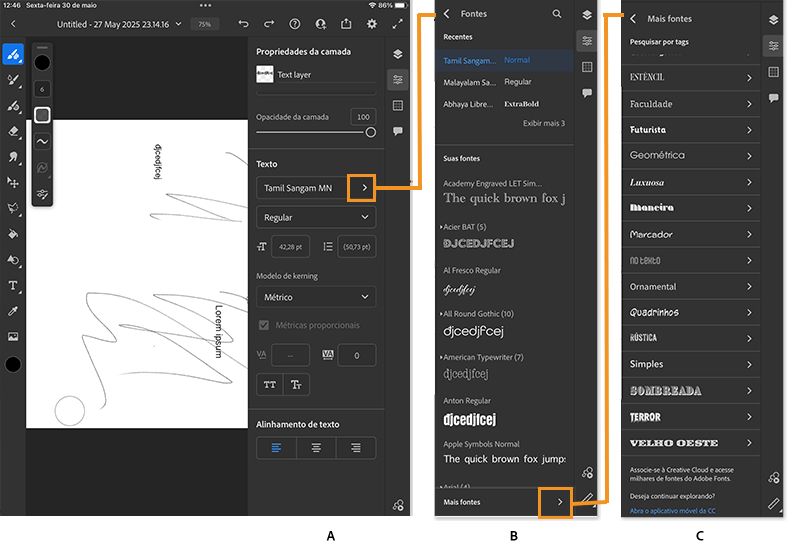
Task: Select the Move/transform tool
Action: [13, 183]
